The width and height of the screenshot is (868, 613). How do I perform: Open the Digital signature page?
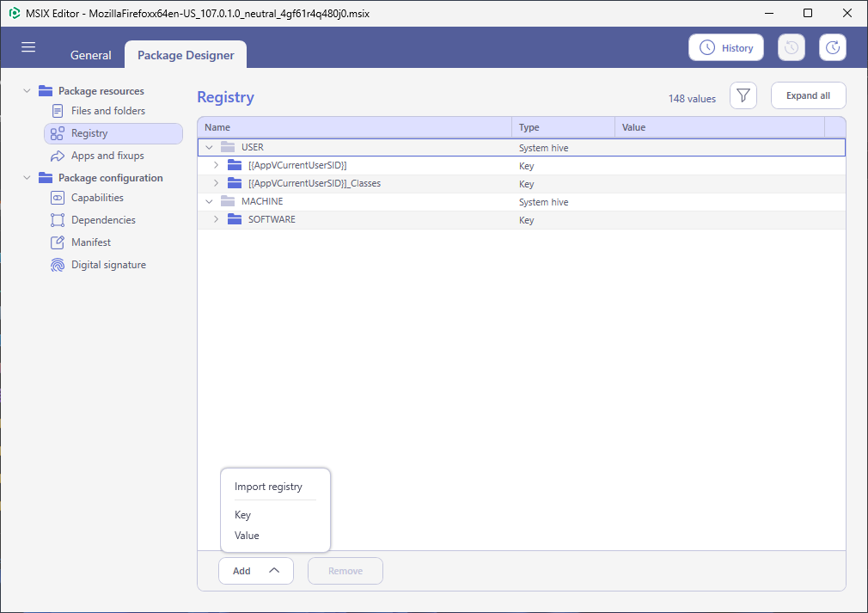coord(108,265)
